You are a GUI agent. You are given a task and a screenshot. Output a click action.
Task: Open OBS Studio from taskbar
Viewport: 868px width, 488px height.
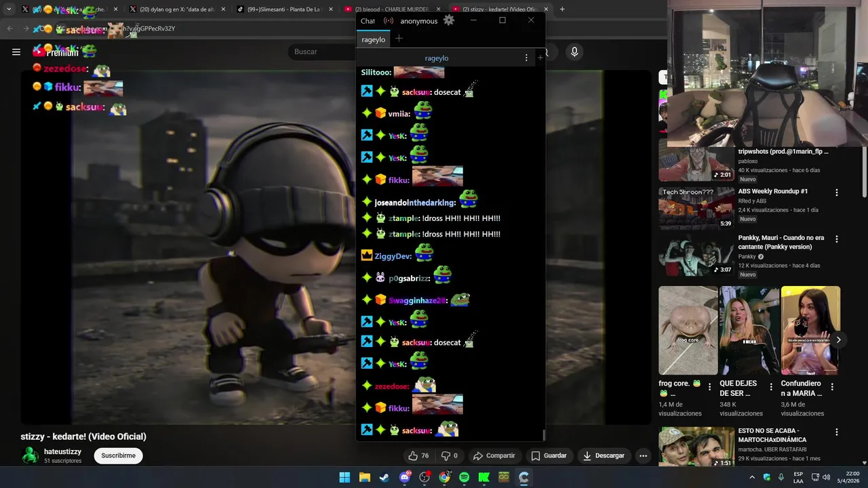tap(425, 477)
